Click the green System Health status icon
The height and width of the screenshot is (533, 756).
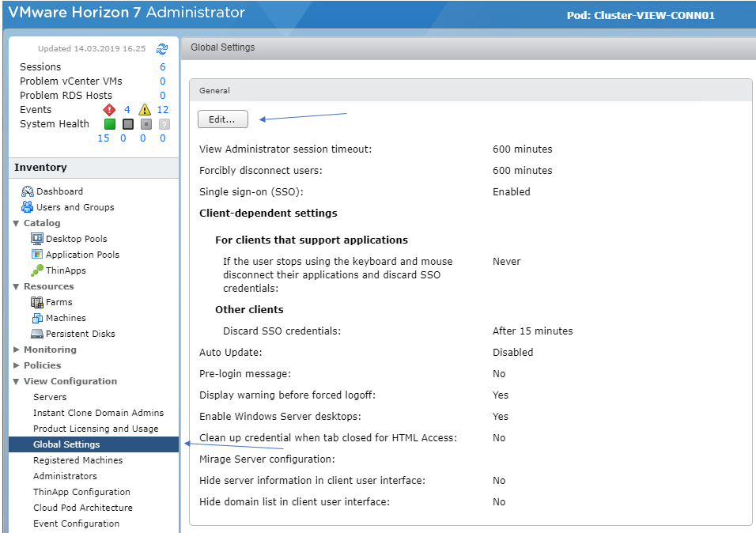coord(110,124)
